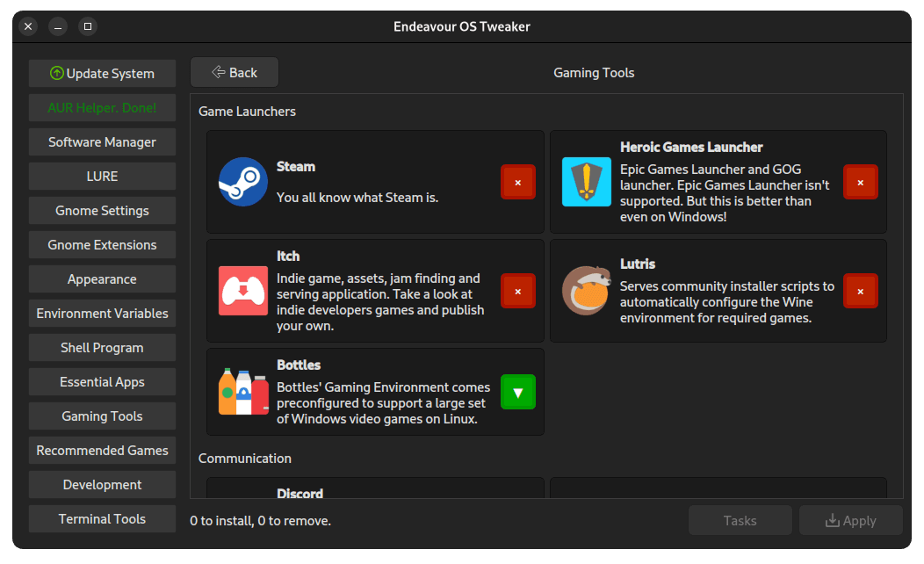Open Gnome Settings in the sidebar
Screen dimensions: 924x564
(102, 210)
